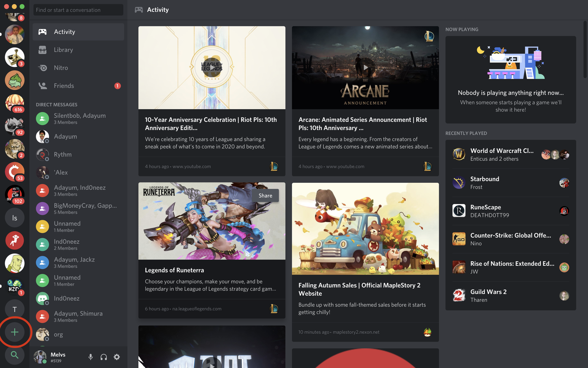Image resolution: width=588 pixels, height=368 pixels.
Task: Open server discovery with the magnifier icon
Action: point(14,355)
